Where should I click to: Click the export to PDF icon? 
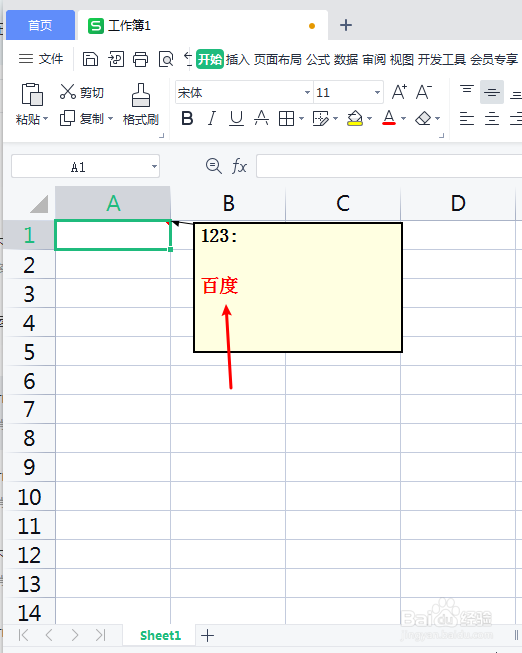coord(116,59)
